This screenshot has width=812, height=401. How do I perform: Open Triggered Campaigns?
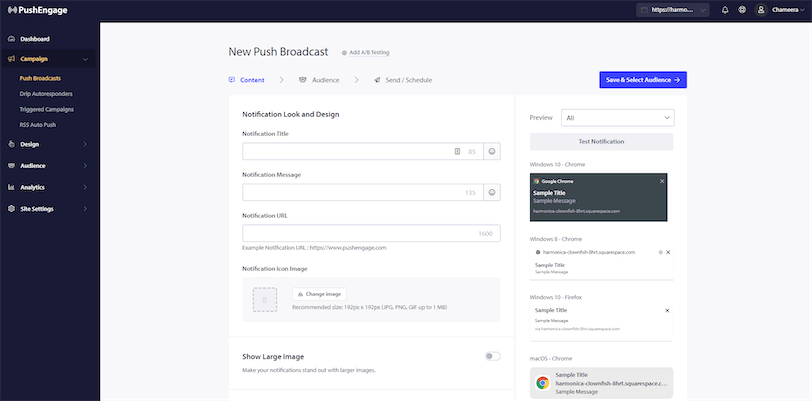(x=47, y=110)
